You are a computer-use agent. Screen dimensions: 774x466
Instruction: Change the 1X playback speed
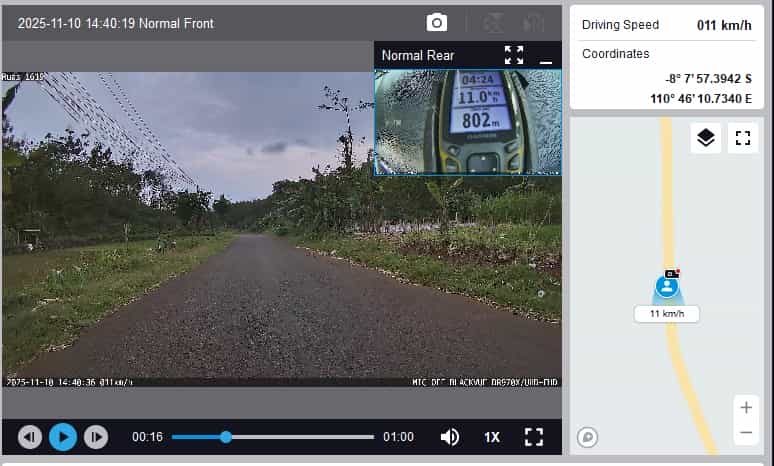click(492, 437)
